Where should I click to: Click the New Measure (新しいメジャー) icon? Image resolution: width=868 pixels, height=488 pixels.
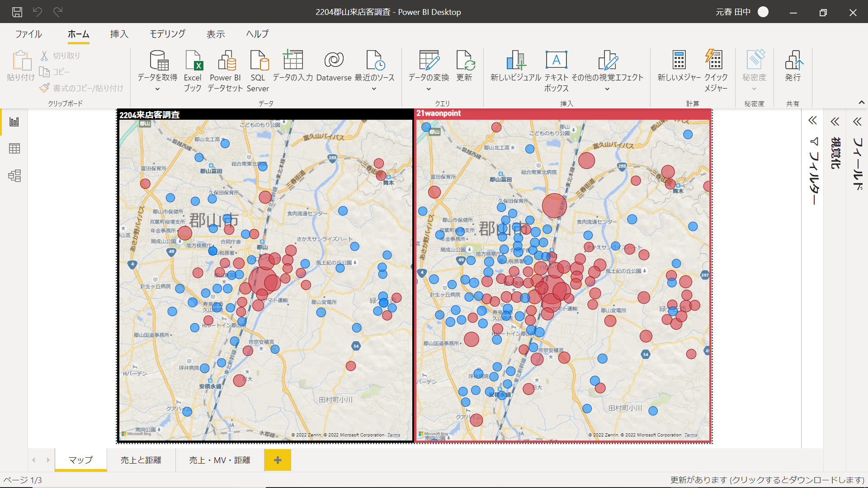[679, 61]
